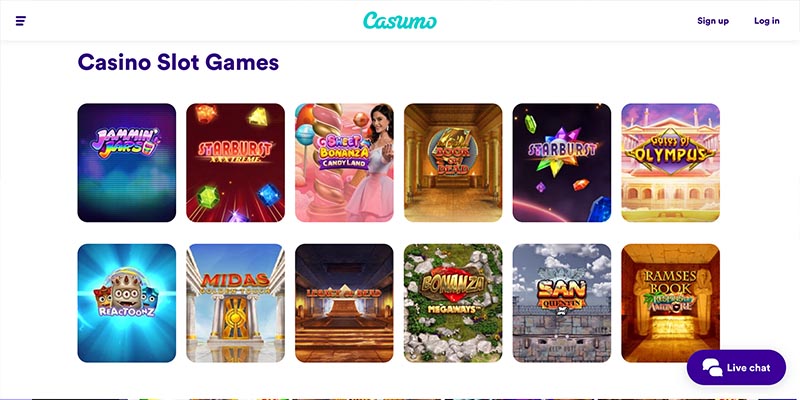Viewport: 800px width, 400px height.
Task: Click the Casino Slot Games heading
Action: (178, 62)
